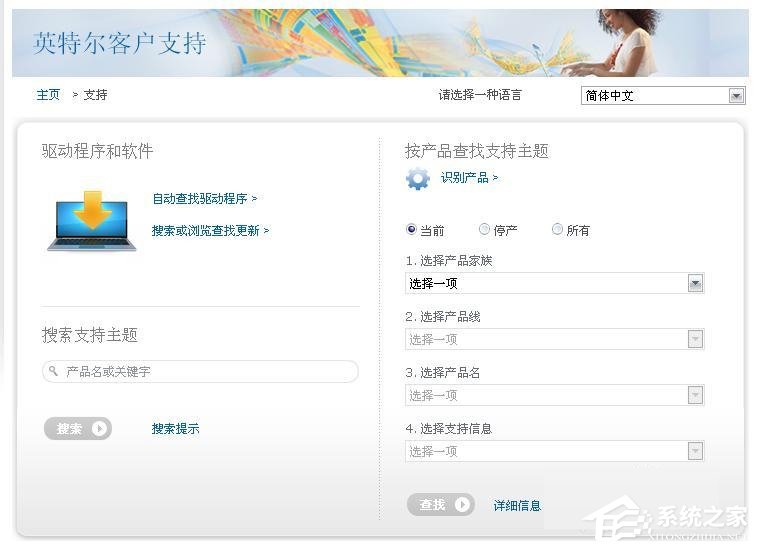Click the gear icon beside 识别产品

(418, 179)
